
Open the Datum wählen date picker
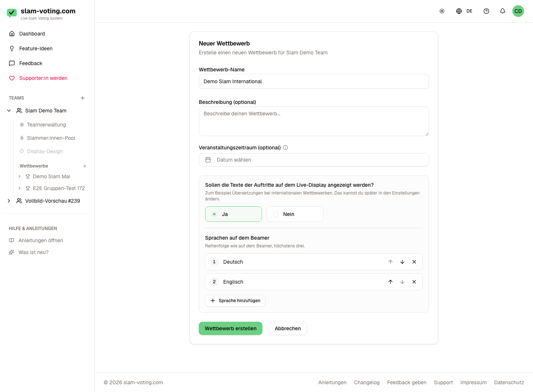tap(314, 160)
